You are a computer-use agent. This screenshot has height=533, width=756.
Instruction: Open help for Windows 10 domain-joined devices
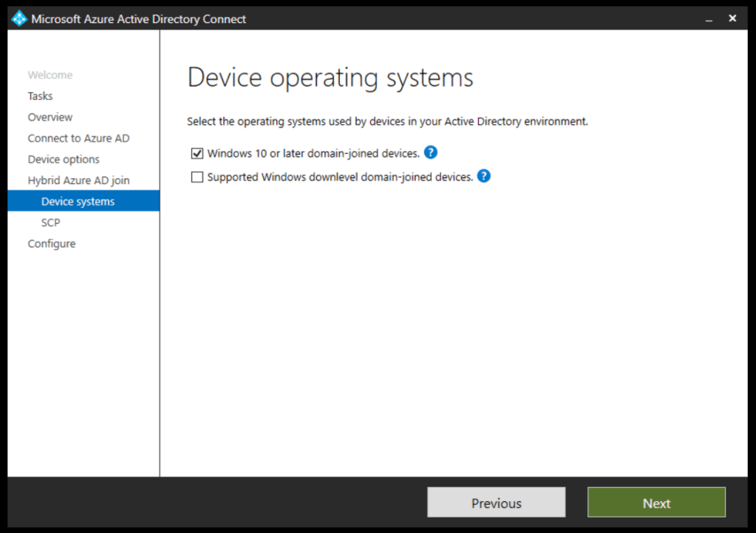[431, 152]
